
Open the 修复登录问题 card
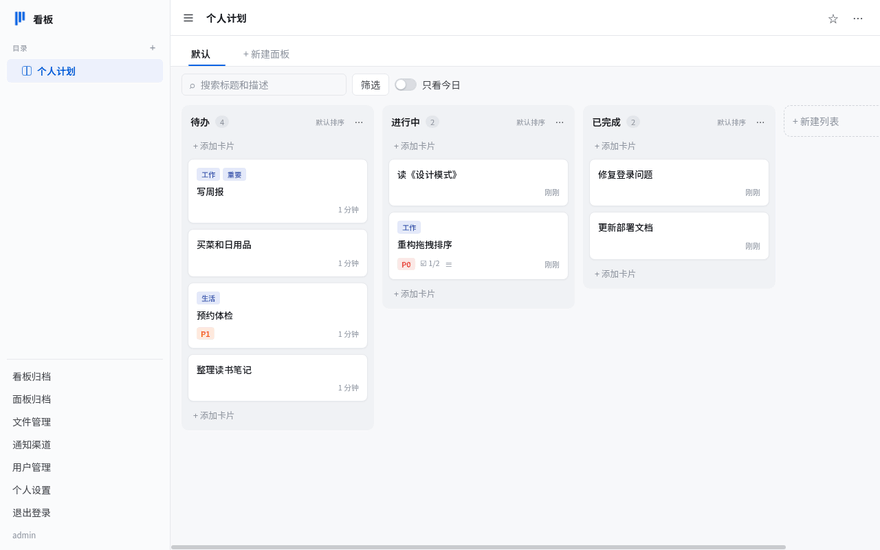tap(679, 182)
